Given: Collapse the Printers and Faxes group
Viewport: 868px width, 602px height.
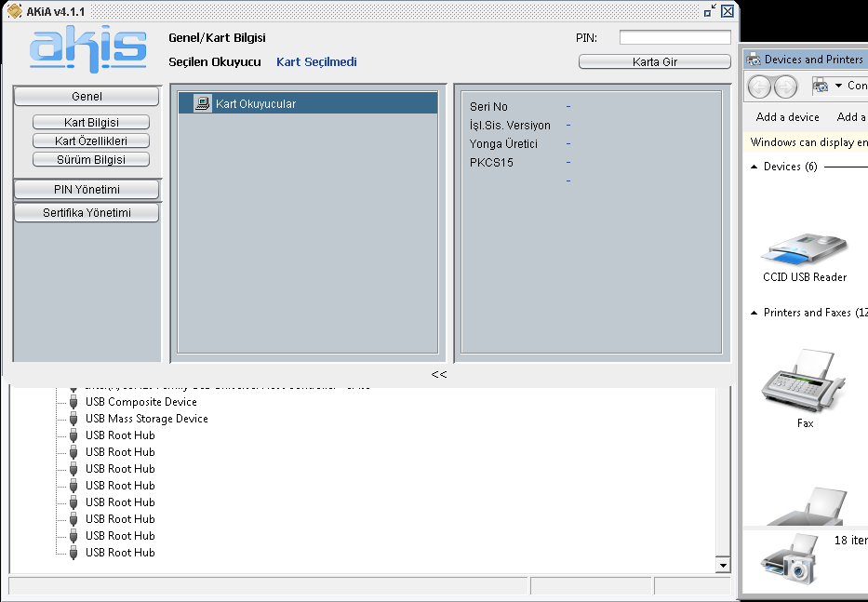Looking at the screenshot, I should [x=754, y=313].
